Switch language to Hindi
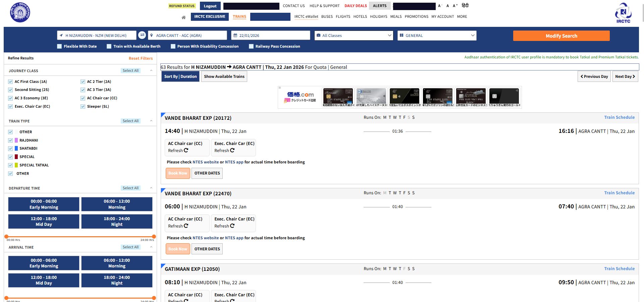 (x=465, y=6)
